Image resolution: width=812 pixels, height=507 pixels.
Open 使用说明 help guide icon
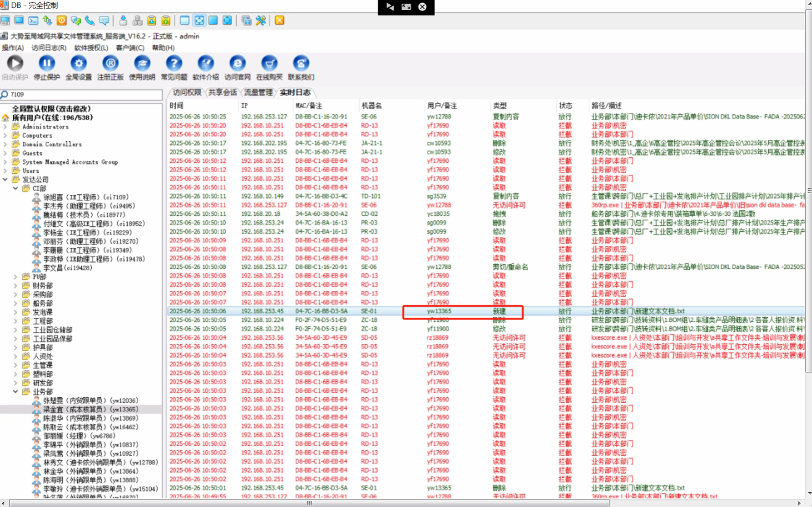142,63
